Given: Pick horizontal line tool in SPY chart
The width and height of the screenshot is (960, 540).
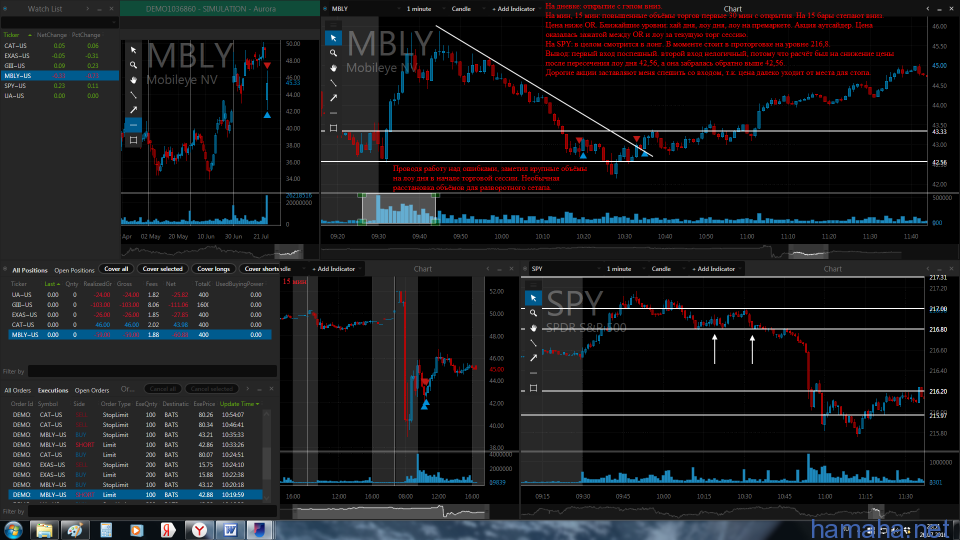Looking at the screenshot, I should [533, 373].
